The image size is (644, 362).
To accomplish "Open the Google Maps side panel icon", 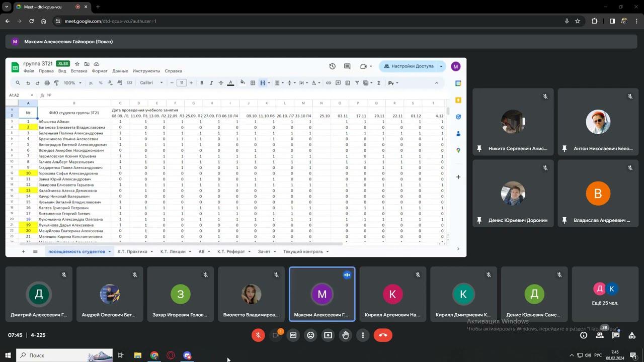I will point(458,150).
